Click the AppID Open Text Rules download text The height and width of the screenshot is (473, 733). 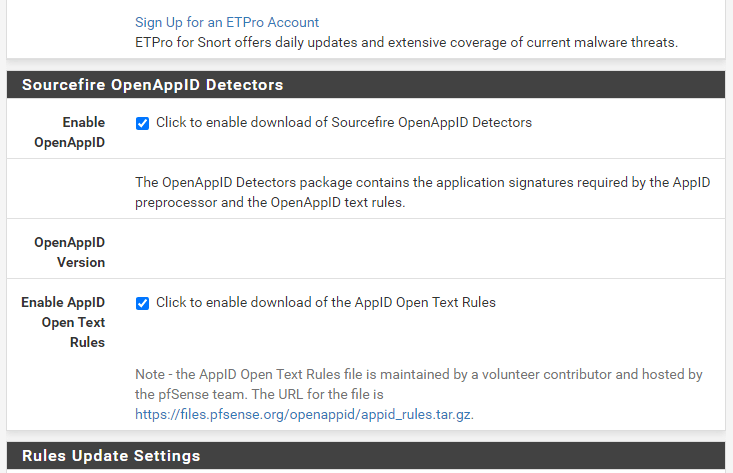click(325, 303)
